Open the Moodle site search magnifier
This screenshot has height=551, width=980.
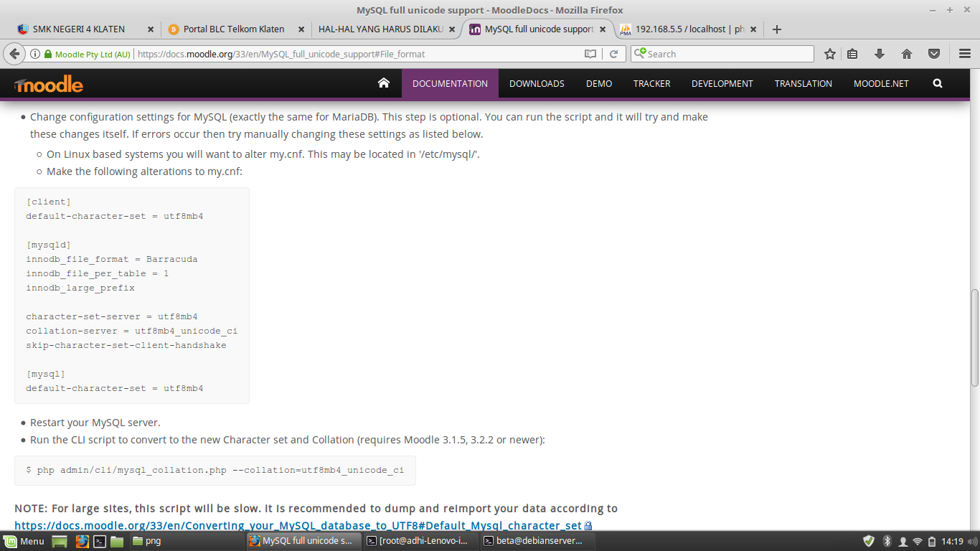[938, 83]
